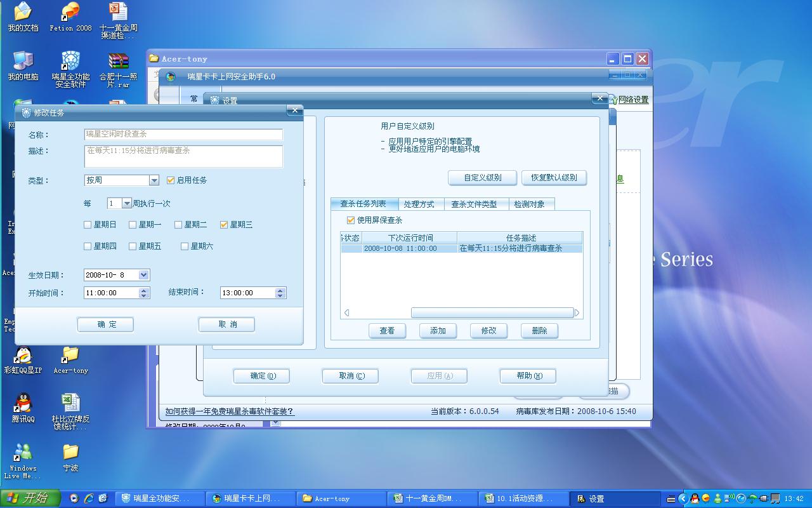Open the 类型 dropdown showing 按周

pyautogui.click(x=154, y=180)
